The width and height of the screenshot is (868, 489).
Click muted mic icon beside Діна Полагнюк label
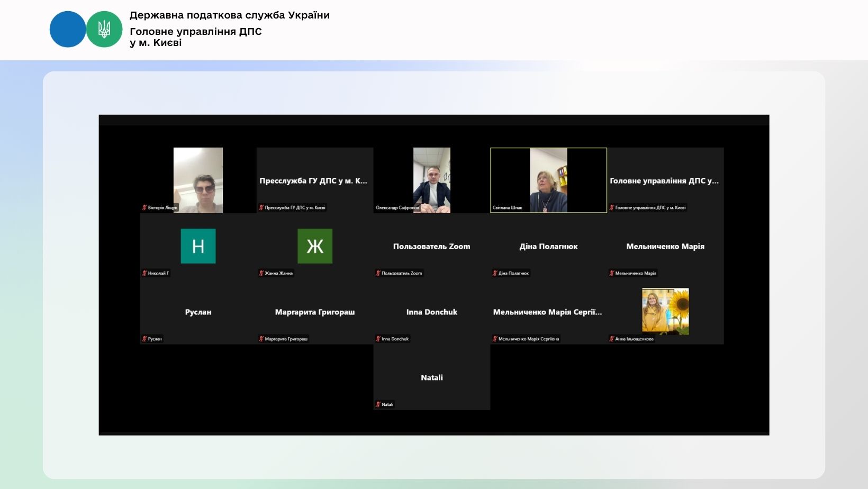pos(495,273)
